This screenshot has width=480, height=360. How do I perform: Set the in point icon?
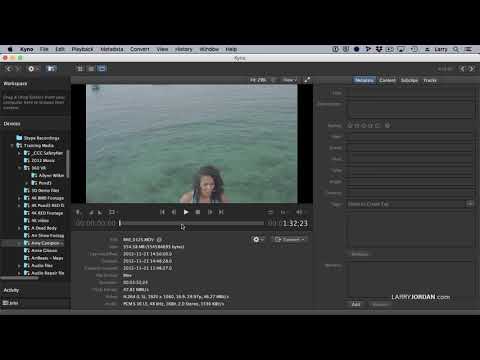pyautogui.click(x=91, y=212)
